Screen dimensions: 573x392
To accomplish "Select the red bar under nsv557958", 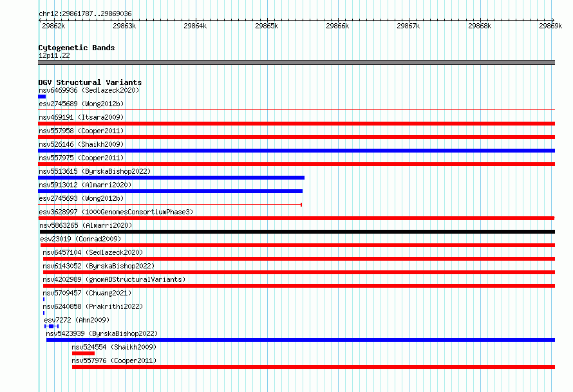I will (296, 137).
